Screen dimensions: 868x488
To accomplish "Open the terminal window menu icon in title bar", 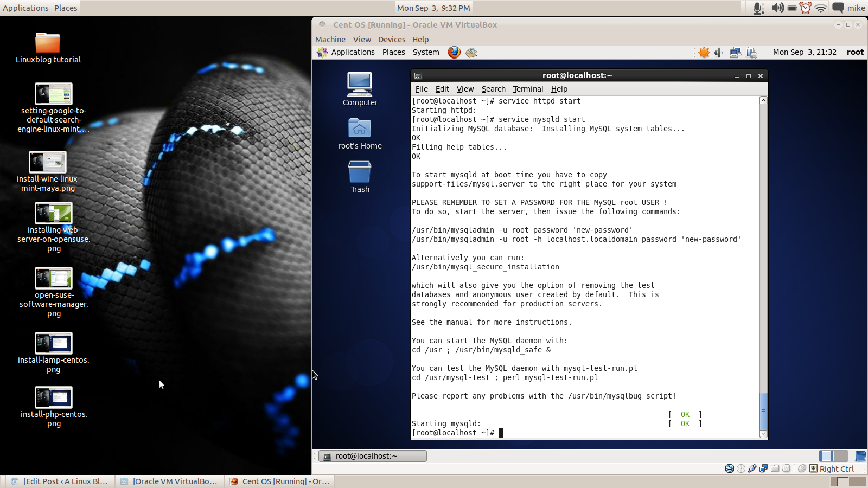I will pos(418,76).
